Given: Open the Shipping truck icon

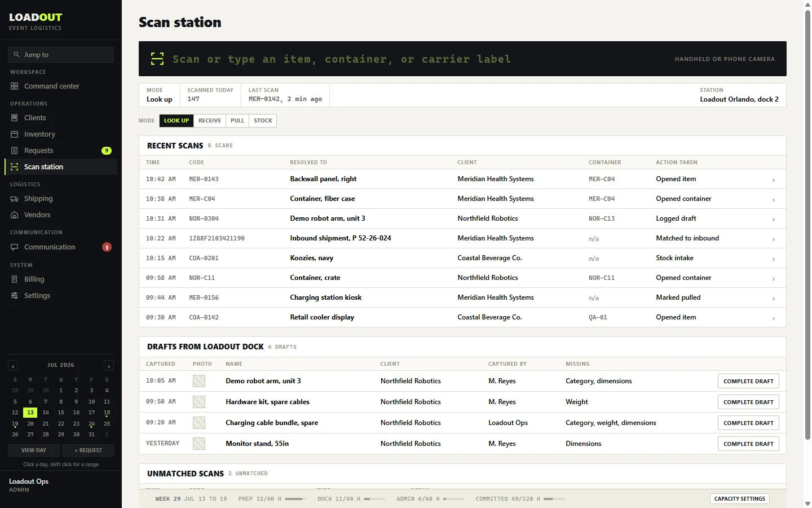Looking at the screenshot, I should point(15,199).
